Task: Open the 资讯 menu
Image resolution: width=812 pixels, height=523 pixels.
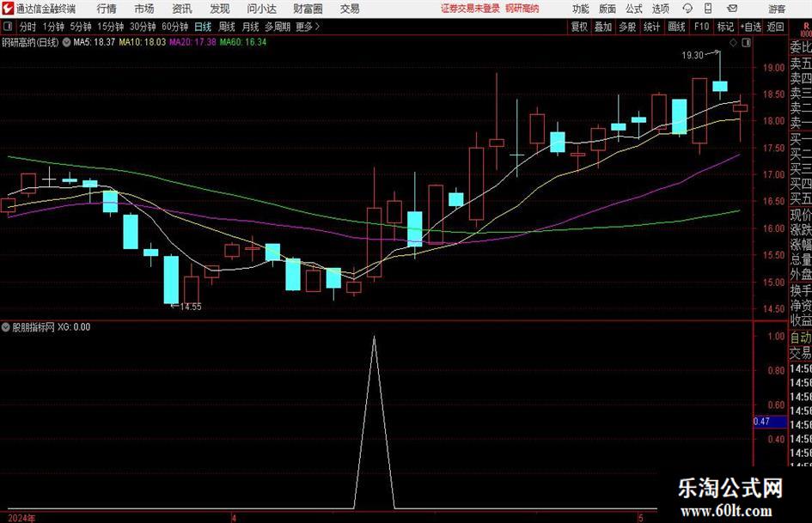Action: [x=182, y=9]
